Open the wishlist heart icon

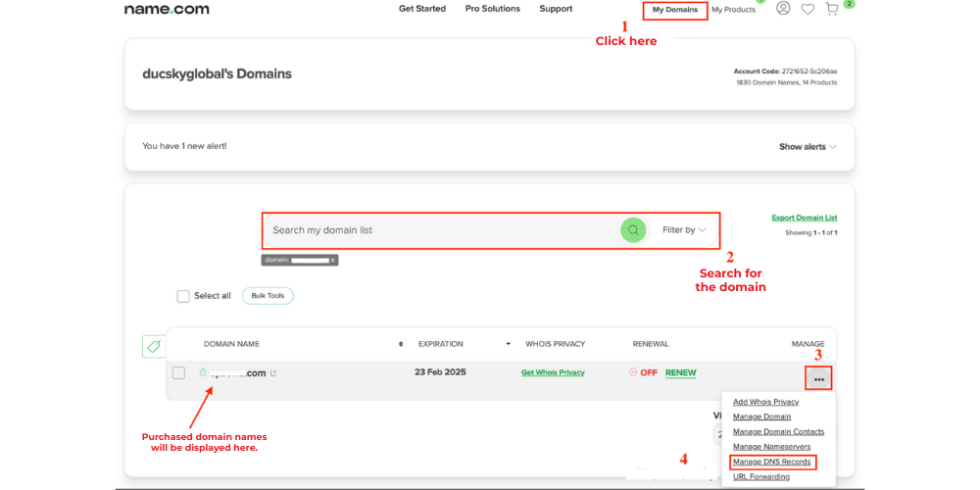tap(808, 9)
